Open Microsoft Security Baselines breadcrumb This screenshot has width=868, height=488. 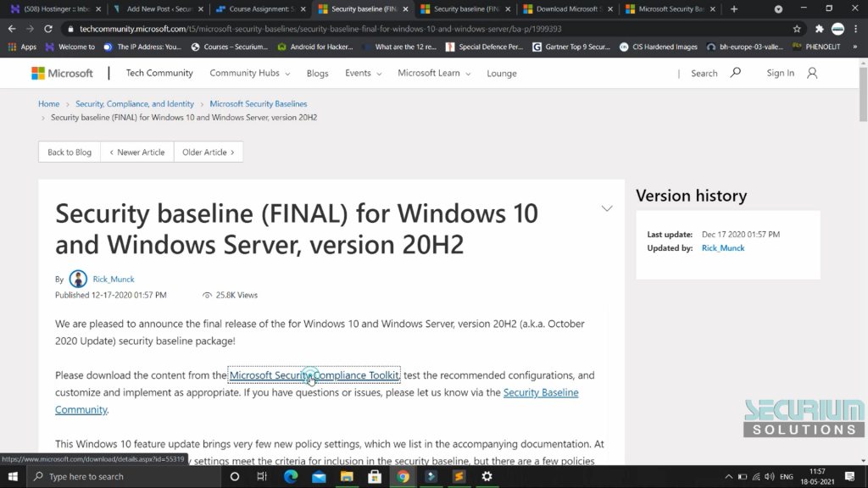click(258, 103)
